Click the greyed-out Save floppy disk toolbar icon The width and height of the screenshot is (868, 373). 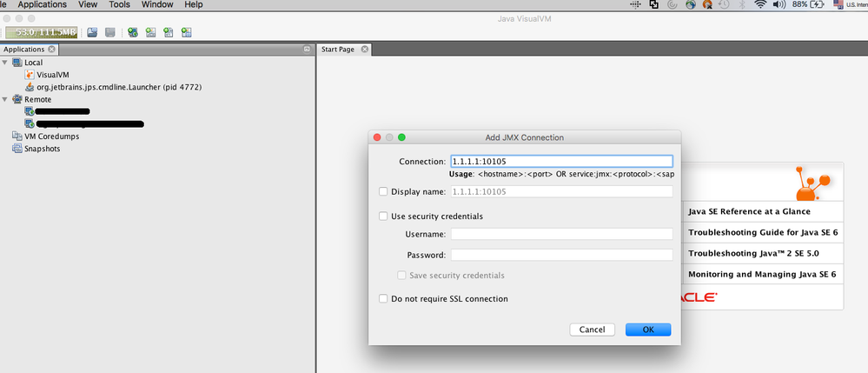110,33
